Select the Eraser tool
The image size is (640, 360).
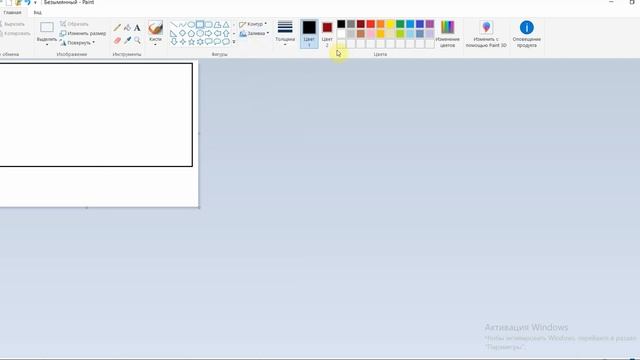[117, 40]
